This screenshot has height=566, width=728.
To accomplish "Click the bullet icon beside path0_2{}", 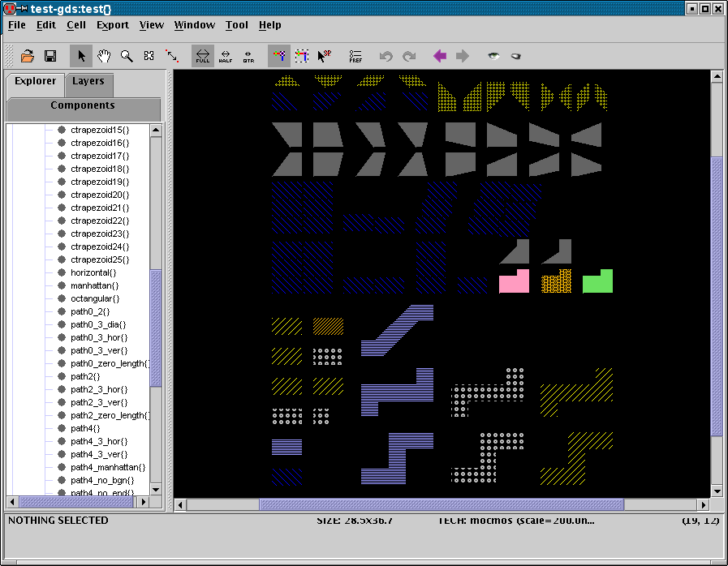I will click(62, 311).
